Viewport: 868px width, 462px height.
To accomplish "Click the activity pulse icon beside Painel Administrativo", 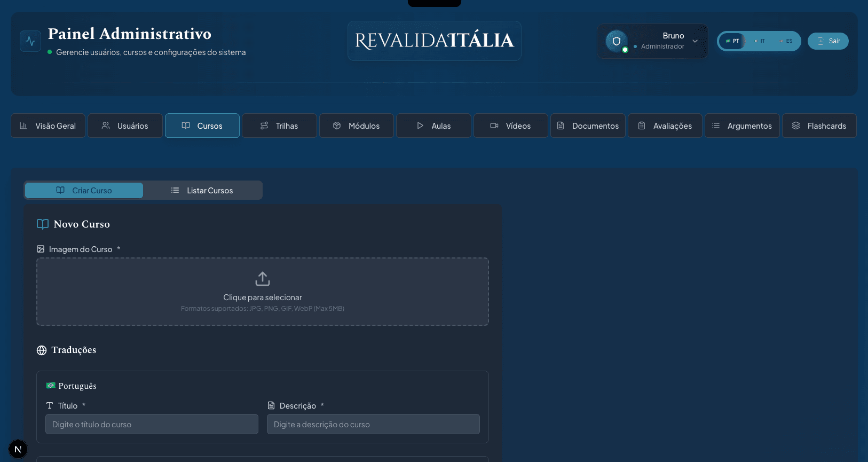I will 30,41.
